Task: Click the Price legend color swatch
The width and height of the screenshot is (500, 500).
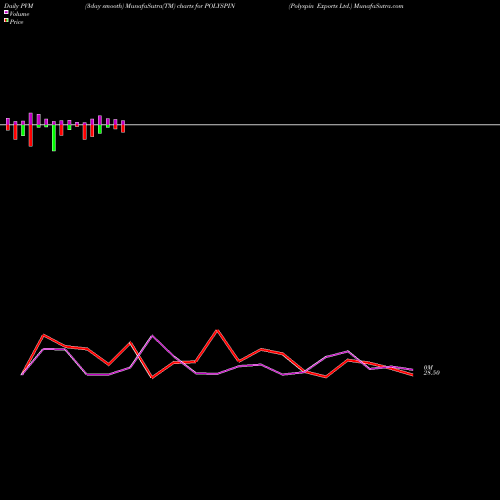Action: click(6, 20)
